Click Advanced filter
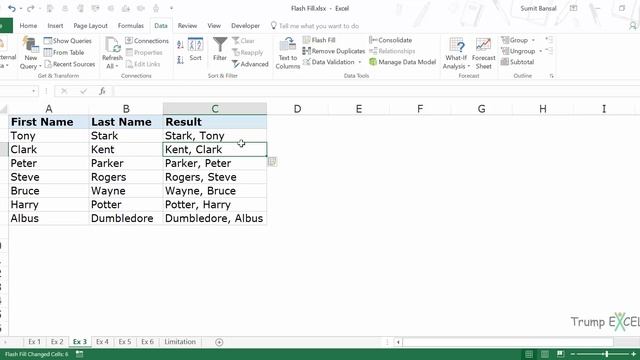The height and width of the screenshot is (360, 640). click(x=250, y=64)
